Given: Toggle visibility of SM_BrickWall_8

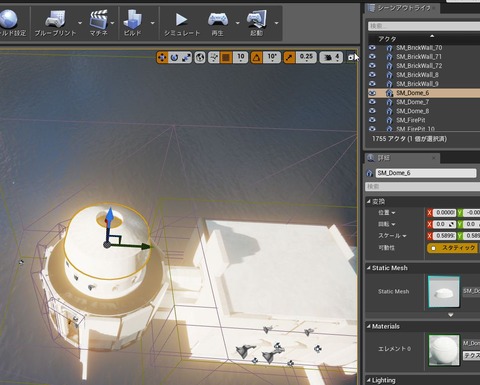Looking at the screenshot, I should (x=372, y=75).
